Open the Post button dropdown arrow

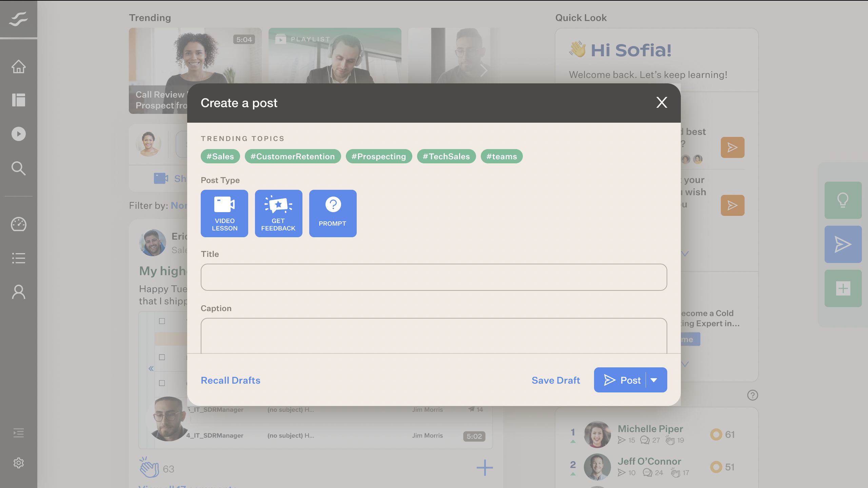(653, 380)
